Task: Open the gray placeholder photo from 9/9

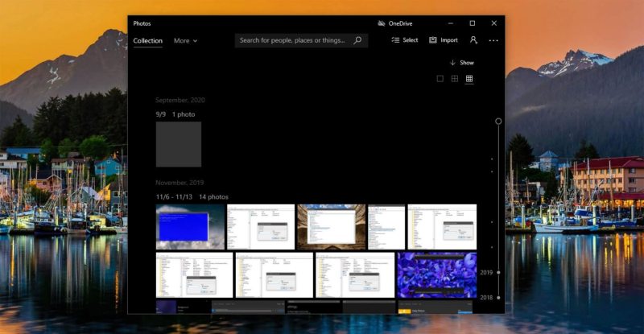Action: [179, 144]
